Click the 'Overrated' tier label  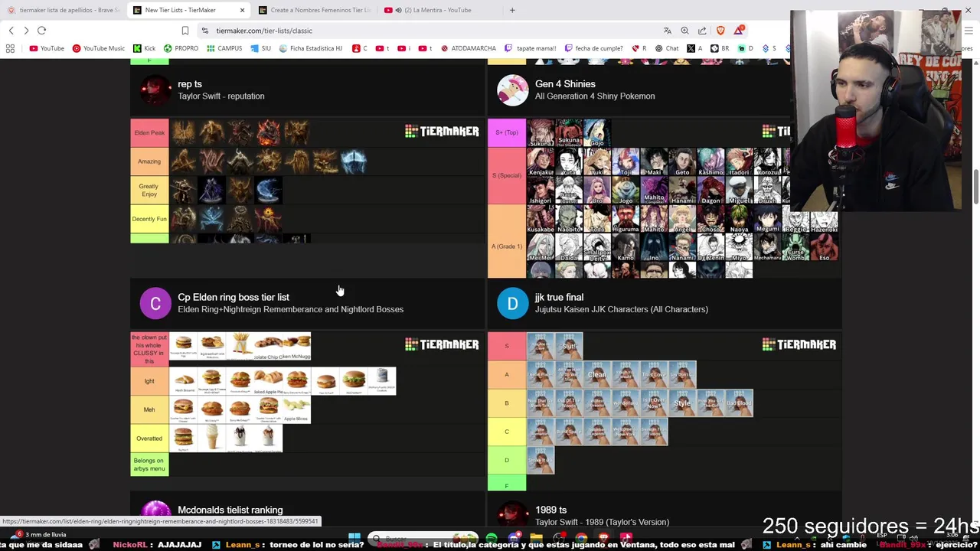[149, 439]
